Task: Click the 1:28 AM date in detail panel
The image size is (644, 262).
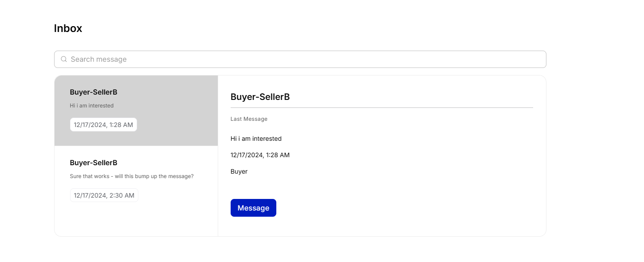Action: (260, 155)
